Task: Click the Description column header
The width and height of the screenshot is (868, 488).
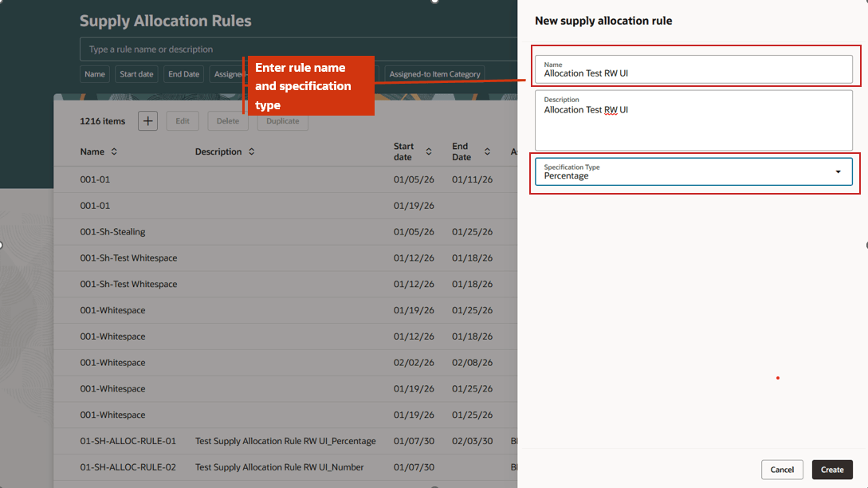Action: click(x=218, y=152)
